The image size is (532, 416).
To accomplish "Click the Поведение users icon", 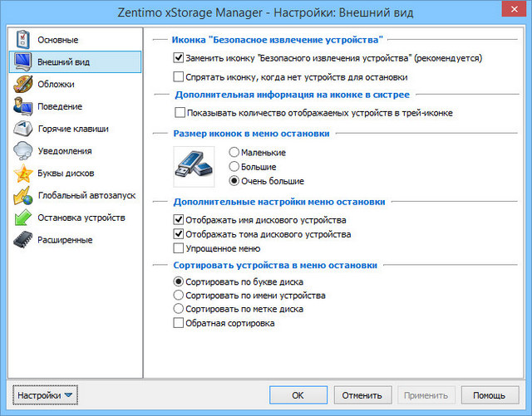I will click(x=22, y=106).
